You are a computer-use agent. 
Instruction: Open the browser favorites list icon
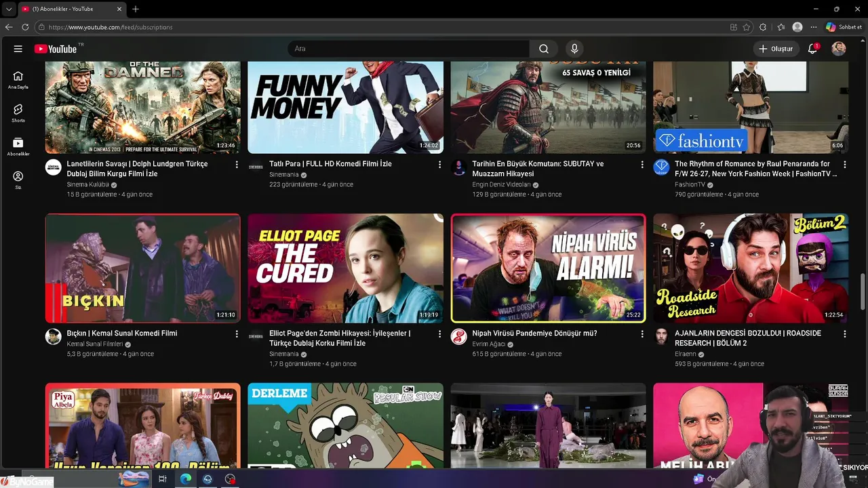pyautogui.click(x=781, y=27)
